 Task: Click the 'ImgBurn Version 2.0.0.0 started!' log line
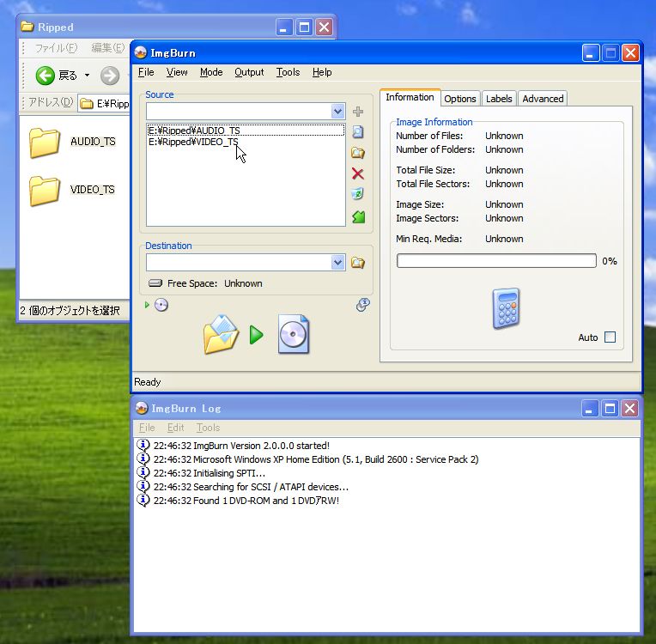click(241, 446)
